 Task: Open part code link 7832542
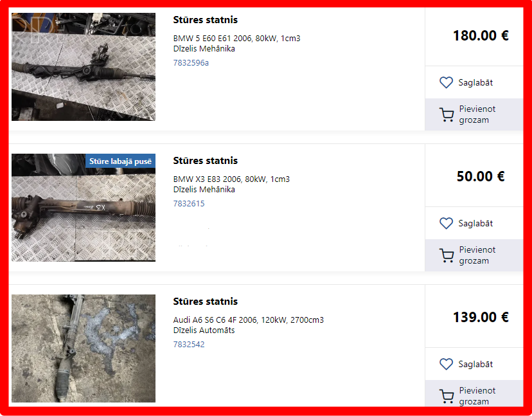[189, 345]
